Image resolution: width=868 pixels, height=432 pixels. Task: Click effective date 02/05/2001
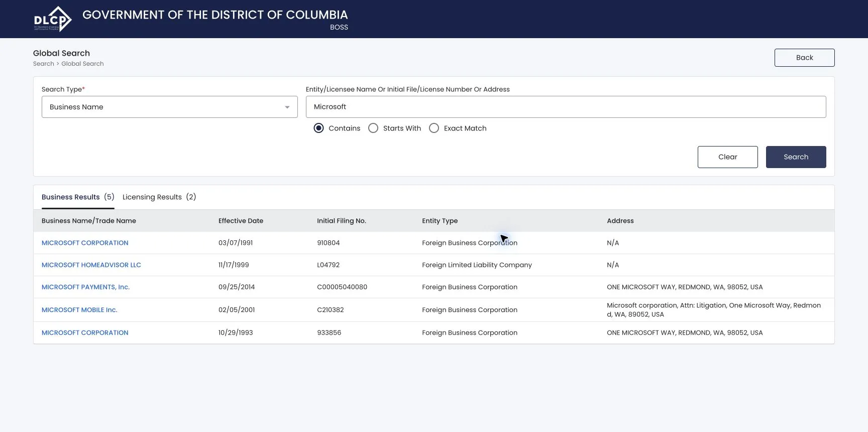coord(237,310)
